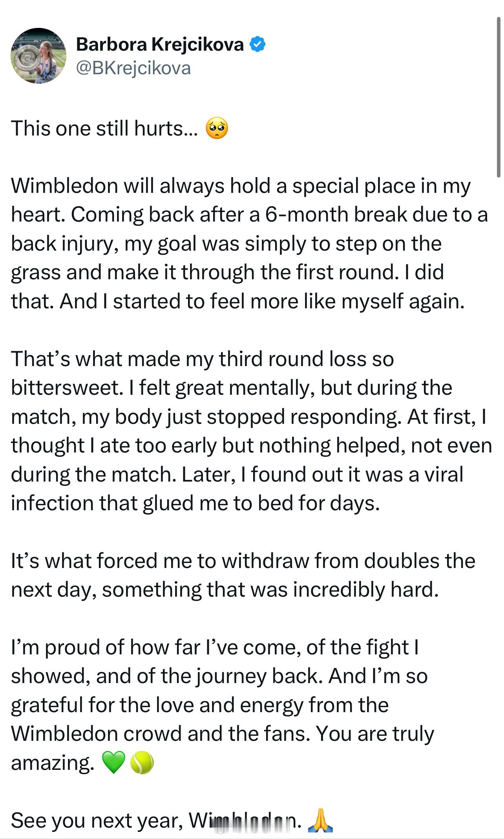Click the tennis ball emoji
Screen dimensions: 504x839
[x=142, y=762]
